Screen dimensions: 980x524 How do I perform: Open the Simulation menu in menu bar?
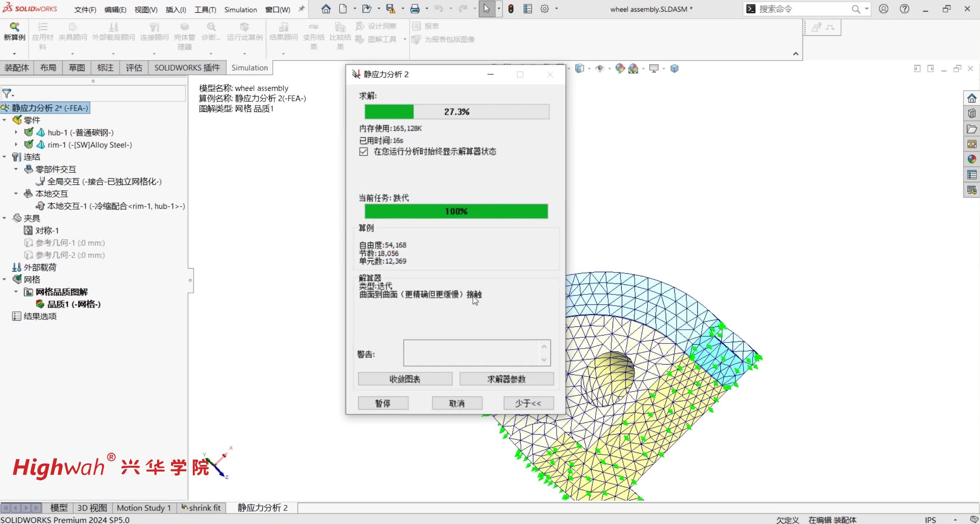240,9
